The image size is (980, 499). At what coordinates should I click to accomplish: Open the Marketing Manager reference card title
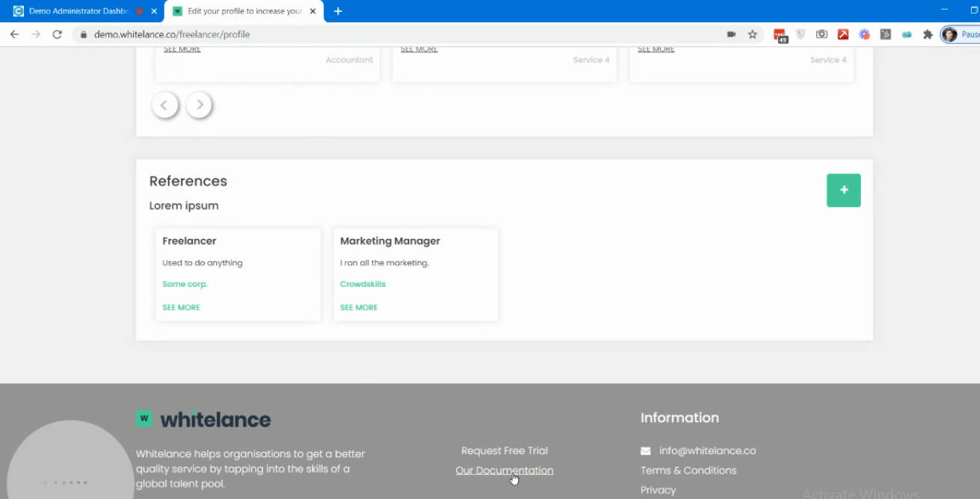point(390,241)
